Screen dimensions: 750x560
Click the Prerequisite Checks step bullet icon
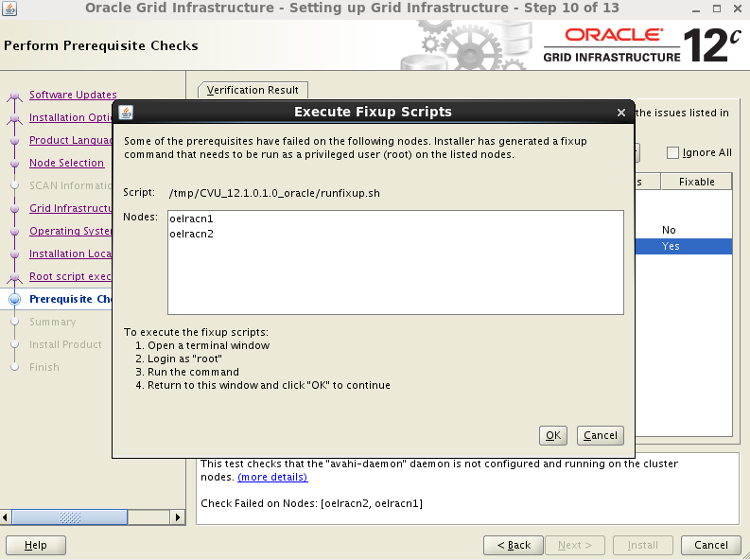15,299
